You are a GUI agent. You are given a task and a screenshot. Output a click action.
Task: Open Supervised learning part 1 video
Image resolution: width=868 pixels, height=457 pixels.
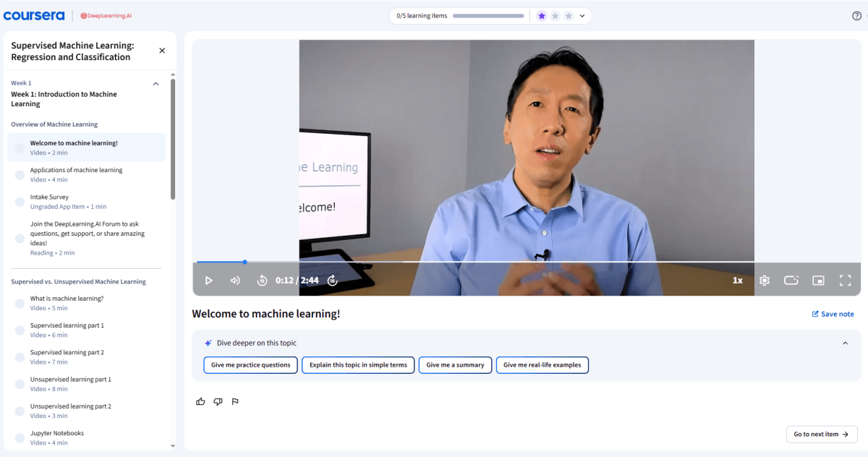pyautogui.click(x=87, y=330)
